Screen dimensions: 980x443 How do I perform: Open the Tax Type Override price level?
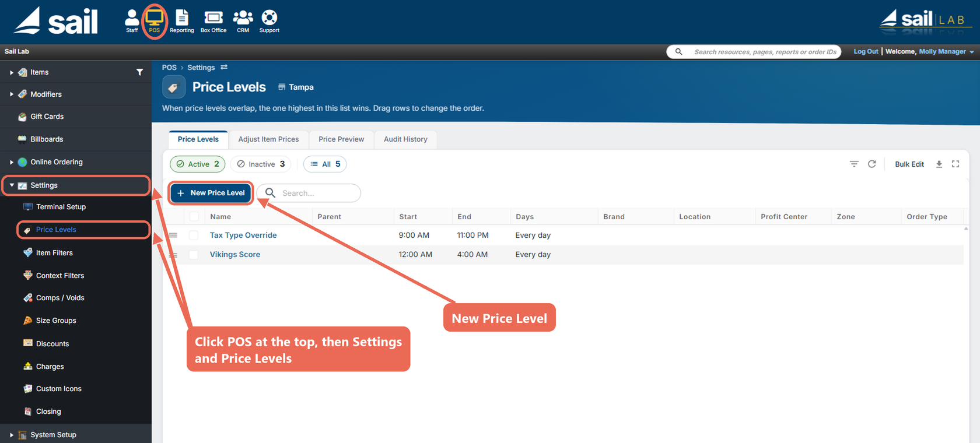pyautogui.click(x=243, y=235)
